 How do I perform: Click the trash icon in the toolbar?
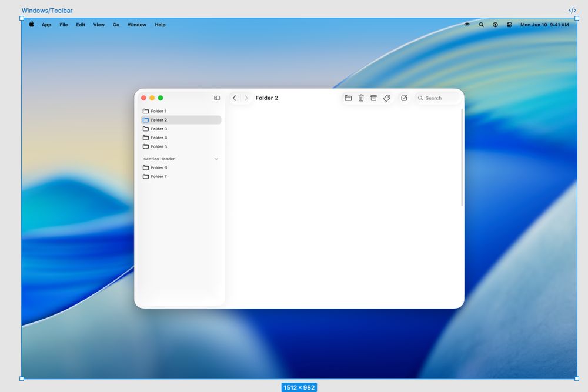coord(361,98)
